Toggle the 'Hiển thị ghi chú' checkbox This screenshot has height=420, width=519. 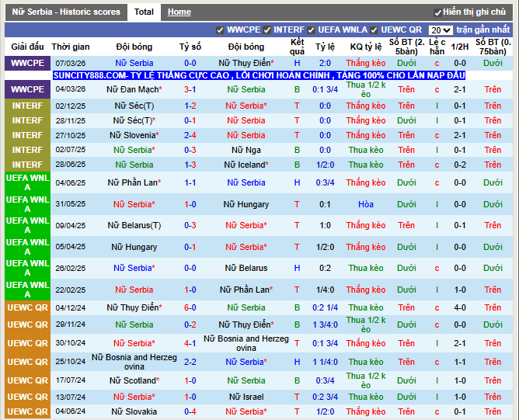[437, 12]
